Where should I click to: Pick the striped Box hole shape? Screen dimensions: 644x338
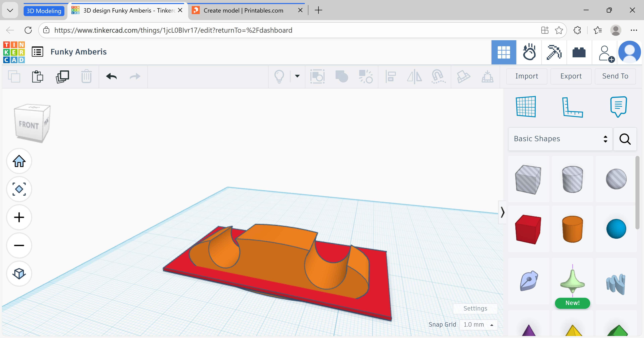point(528,179)
